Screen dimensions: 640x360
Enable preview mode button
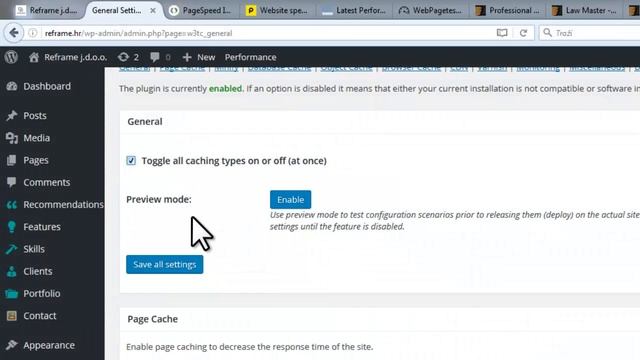(290, 200)
